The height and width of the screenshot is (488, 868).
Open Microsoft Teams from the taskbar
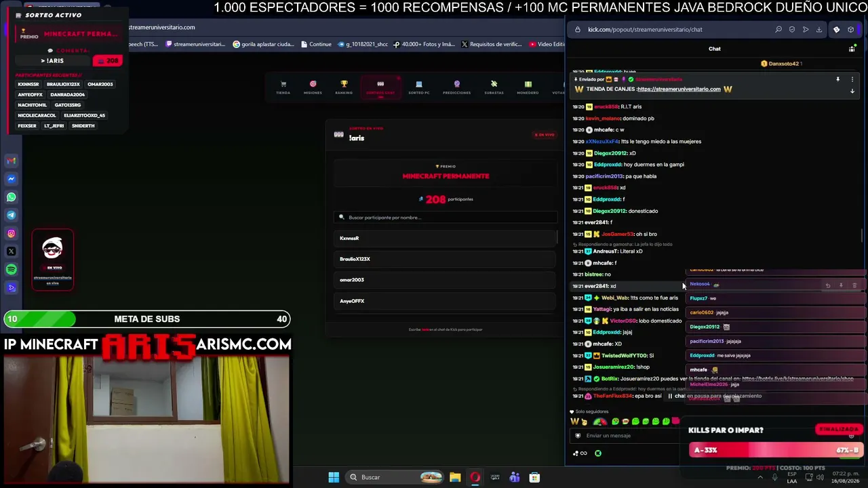[x=515, y=477]
